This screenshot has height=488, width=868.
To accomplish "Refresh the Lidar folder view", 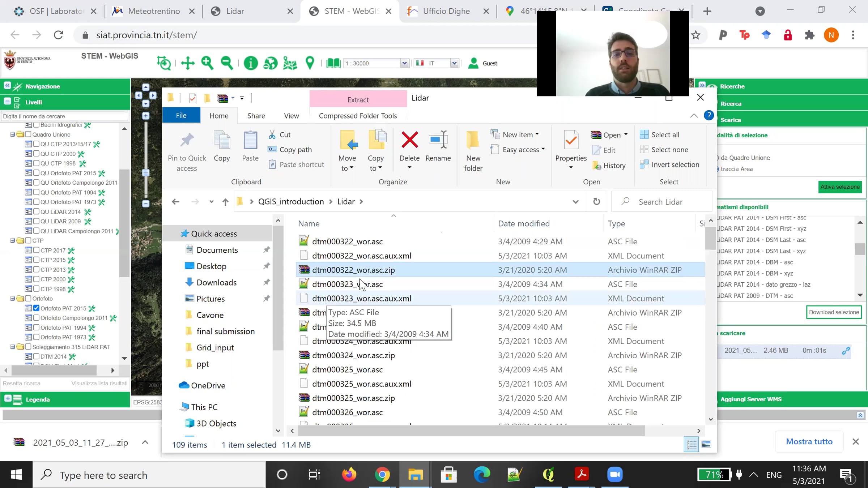I will (597, 202).
